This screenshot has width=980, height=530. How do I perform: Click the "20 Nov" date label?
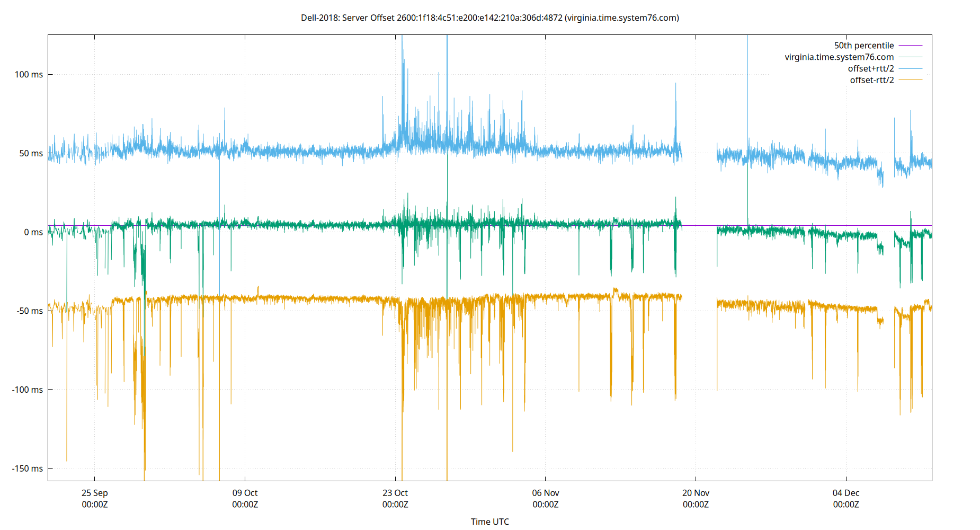pyautogui.click(x=696, y=493)
